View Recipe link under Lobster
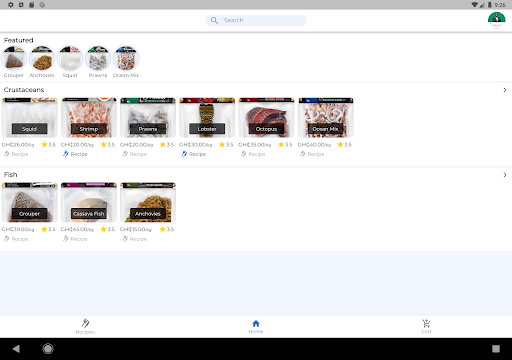The height and width of the screenshot is (360, 512). [194, 154]
